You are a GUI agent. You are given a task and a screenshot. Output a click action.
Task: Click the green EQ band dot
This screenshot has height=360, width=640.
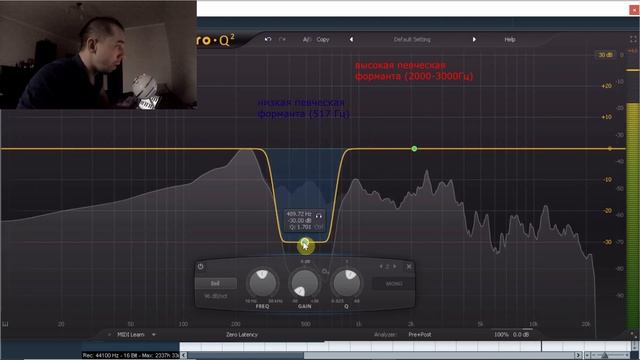point(414,149)
